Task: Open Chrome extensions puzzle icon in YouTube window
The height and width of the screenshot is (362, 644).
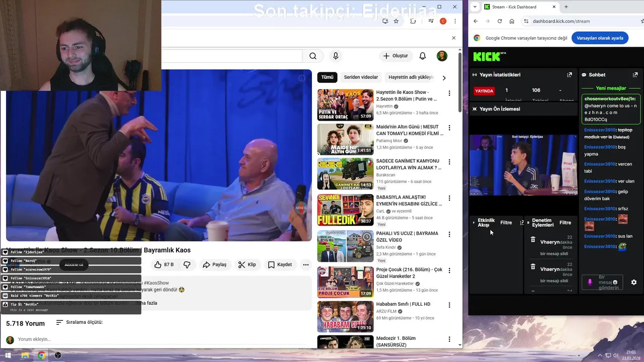Action: pos(413,21)
